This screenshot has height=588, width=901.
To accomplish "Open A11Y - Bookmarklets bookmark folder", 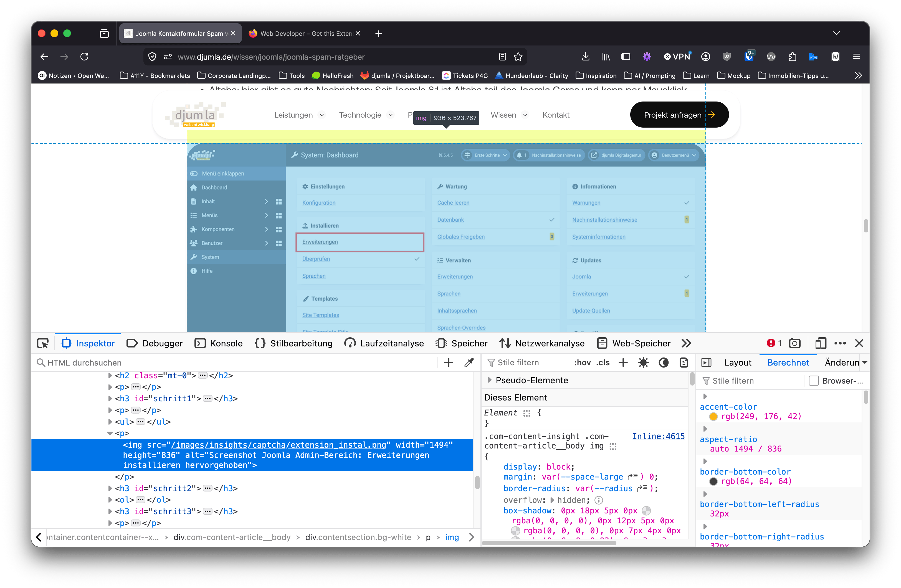I will pyautogui.click(x=155, y=75).
